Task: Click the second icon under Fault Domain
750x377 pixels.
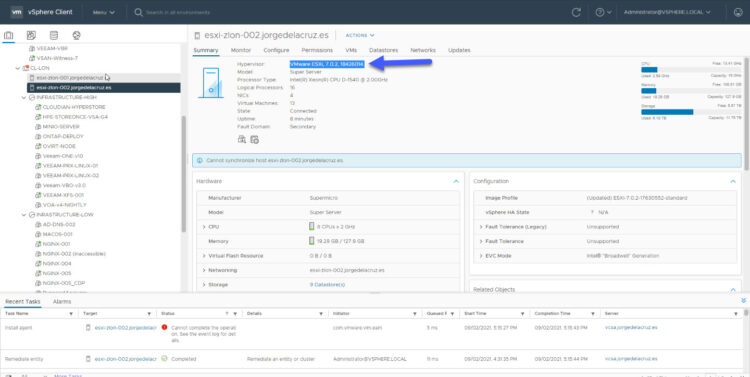Action: click(x=254, y=139)
